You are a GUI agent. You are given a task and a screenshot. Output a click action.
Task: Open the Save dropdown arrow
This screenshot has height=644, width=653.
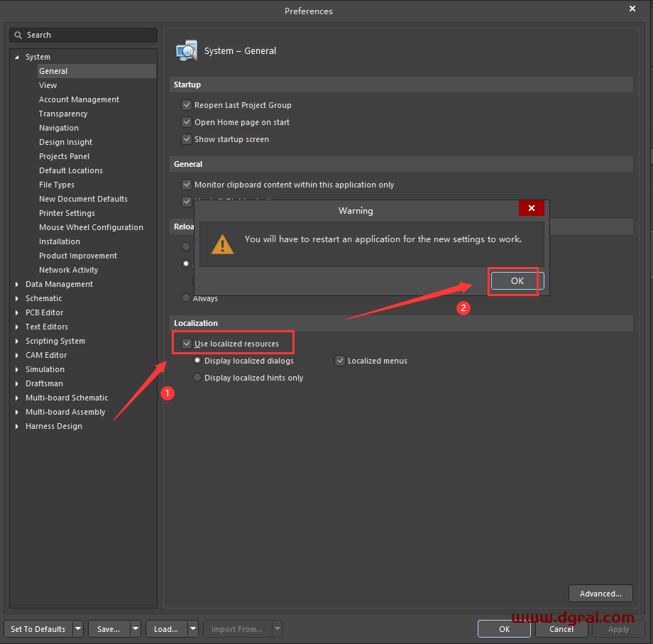[136, 628]
